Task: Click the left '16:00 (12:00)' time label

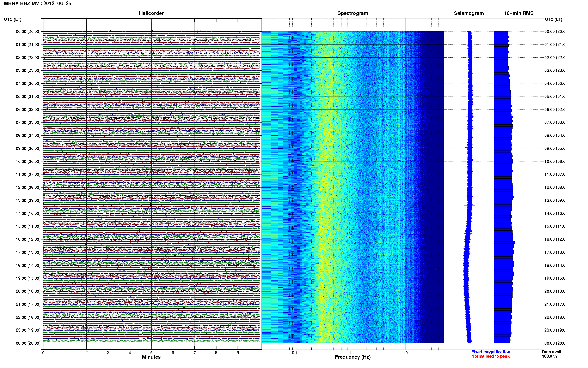Action: click(x=28, y=239)
